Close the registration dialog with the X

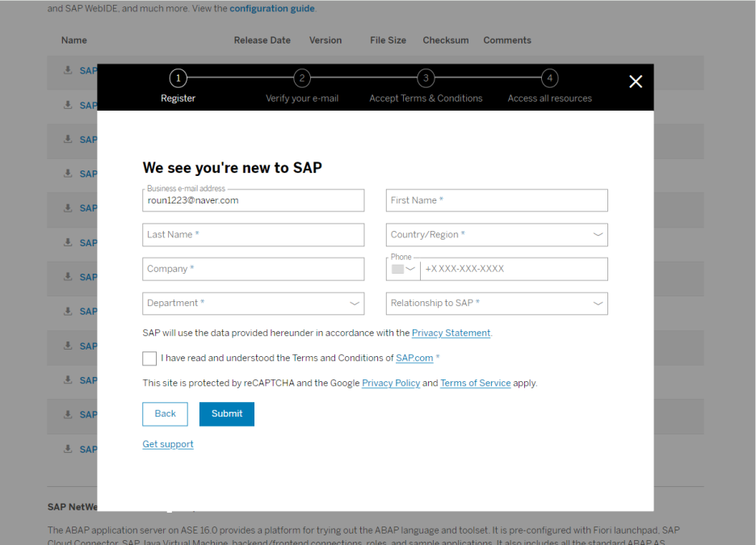[636, 82]
